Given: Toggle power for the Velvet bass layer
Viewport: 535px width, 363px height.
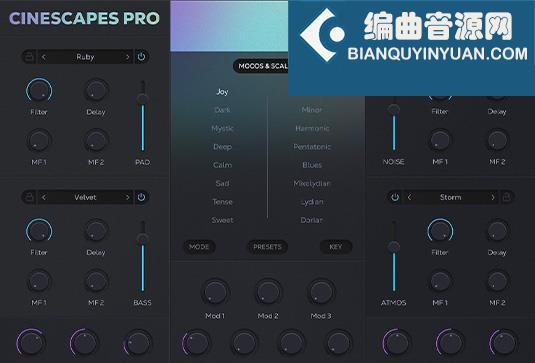Looking at the screenshot, I should pos(142,197).
